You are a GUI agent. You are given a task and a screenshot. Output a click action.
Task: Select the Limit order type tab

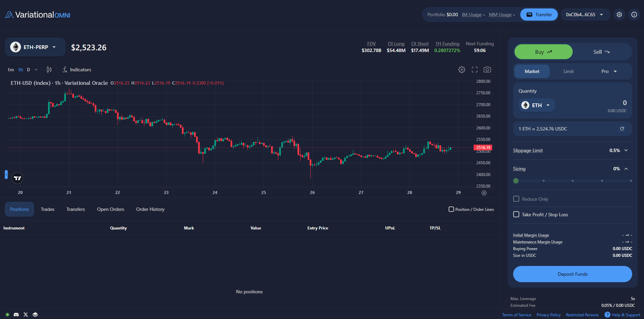(568, 71)
